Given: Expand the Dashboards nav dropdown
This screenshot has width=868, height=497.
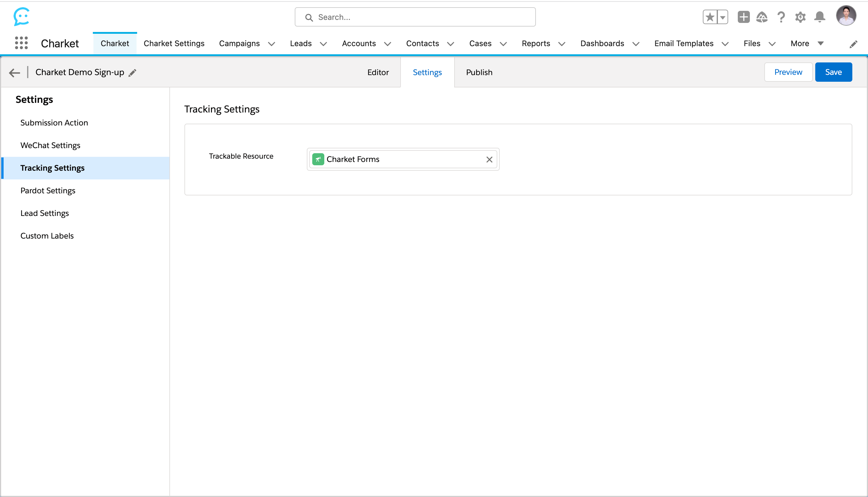Looking at the screenshot, I should (x=636, y=44).
